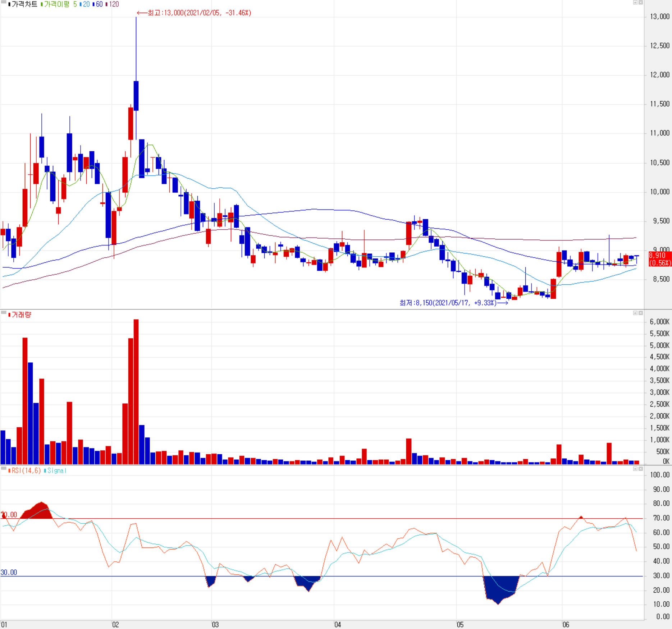
Task: Close the RSI indicator panel
Action: pyautogui.click(x=641, y=469)
